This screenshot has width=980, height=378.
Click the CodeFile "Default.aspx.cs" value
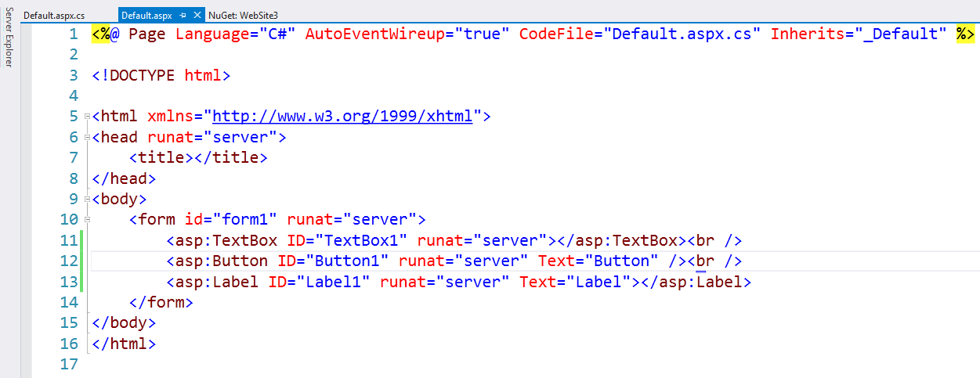[682, 34]
